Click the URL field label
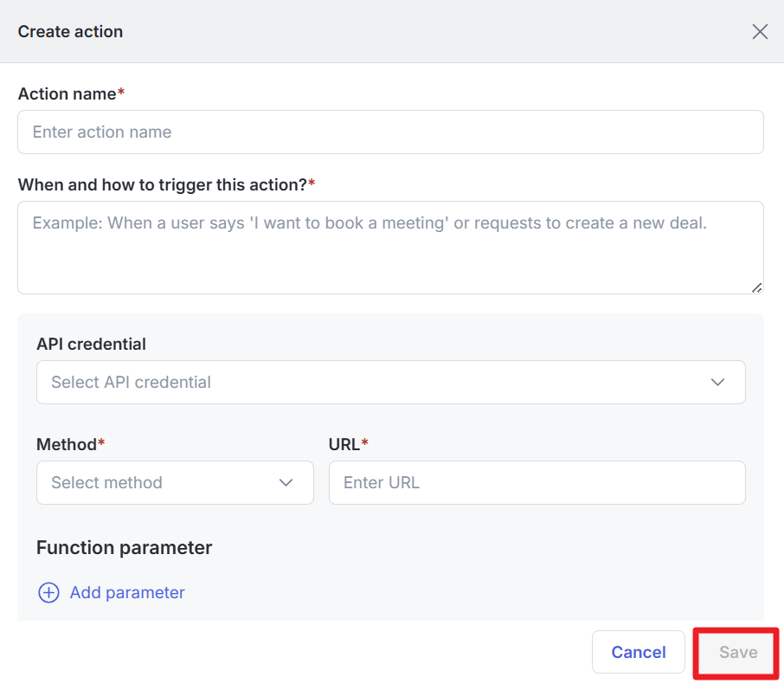The width and height of the screenshot is (784, 690). click(x=344, y=444)
